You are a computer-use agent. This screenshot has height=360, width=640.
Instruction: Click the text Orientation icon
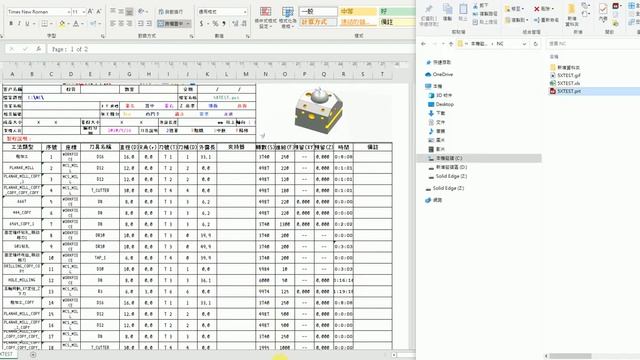pos(141,12)
